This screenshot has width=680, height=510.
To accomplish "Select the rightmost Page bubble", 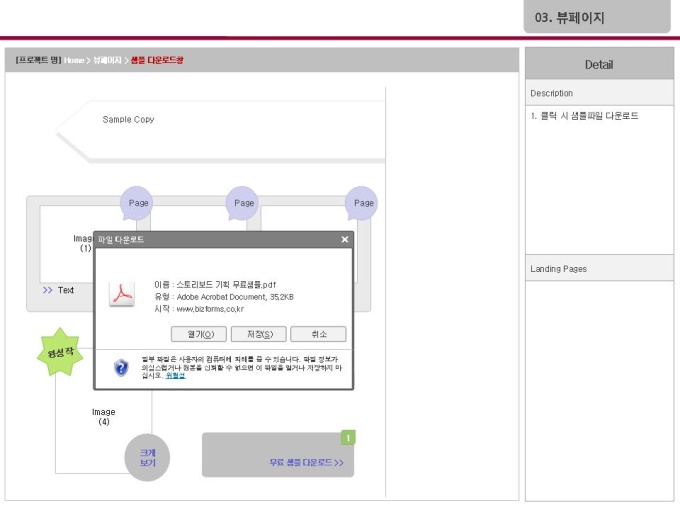I will (362, 203).
